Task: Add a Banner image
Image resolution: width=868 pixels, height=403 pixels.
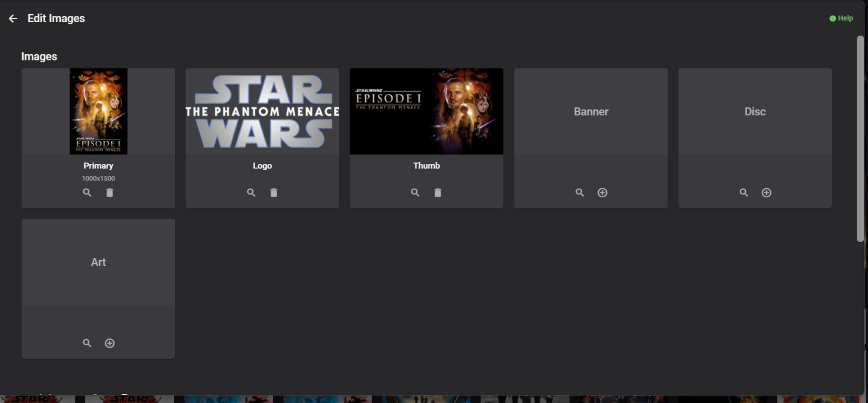Action: (x=602, y=192)
